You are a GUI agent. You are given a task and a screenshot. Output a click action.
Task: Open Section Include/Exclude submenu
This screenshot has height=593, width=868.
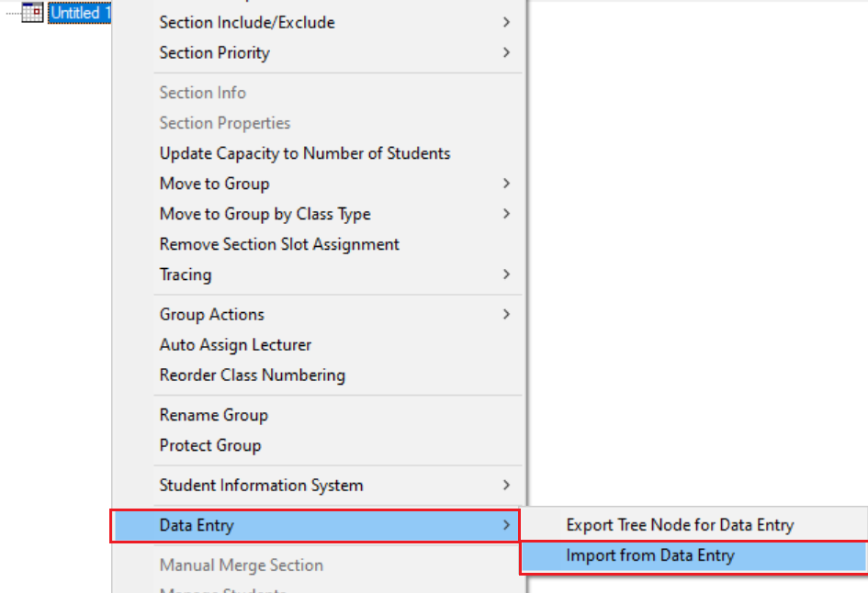click(x=246, y=22)
